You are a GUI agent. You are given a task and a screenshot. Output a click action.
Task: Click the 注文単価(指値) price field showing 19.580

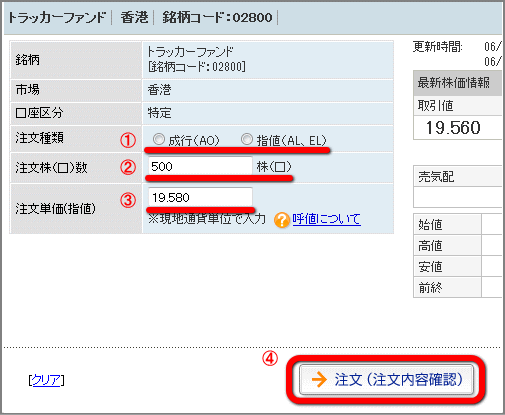pyautogui.click(x=200, y=197)
